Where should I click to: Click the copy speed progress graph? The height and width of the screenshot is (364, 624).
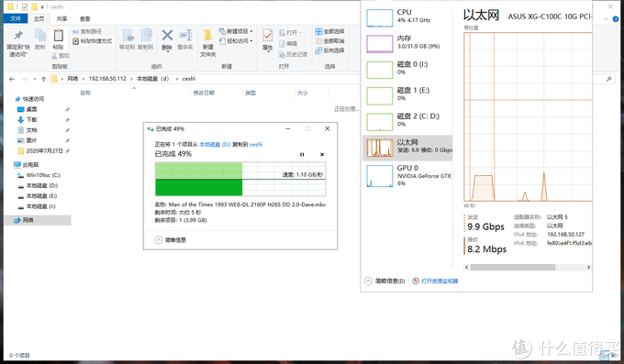pyautogui.click(x=240, y=179)
